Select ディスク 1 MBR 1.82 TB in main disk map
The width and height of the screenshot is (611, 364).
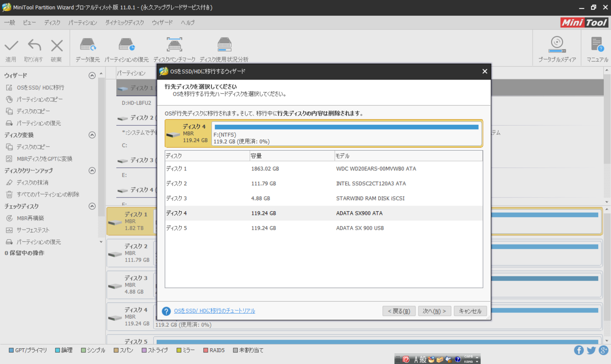(x=131, y=221)
